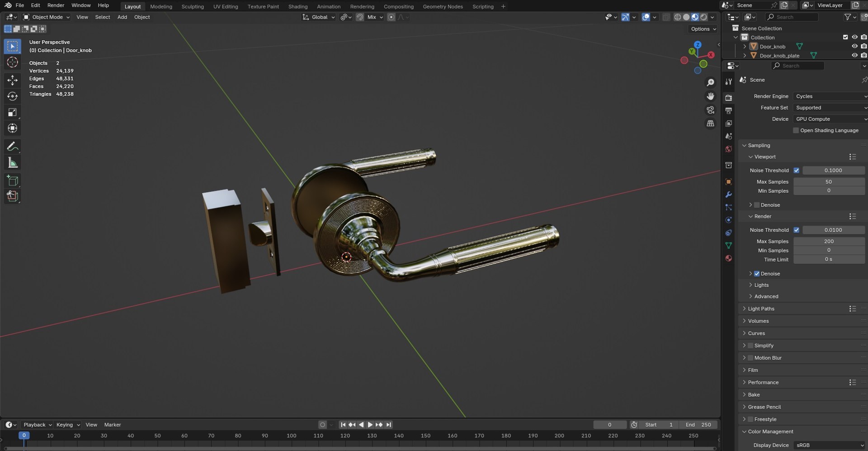The height and width of the screenshot is (451, 868).
Task: Select the Add Cube tool
Action: click(x=12, y=181)
